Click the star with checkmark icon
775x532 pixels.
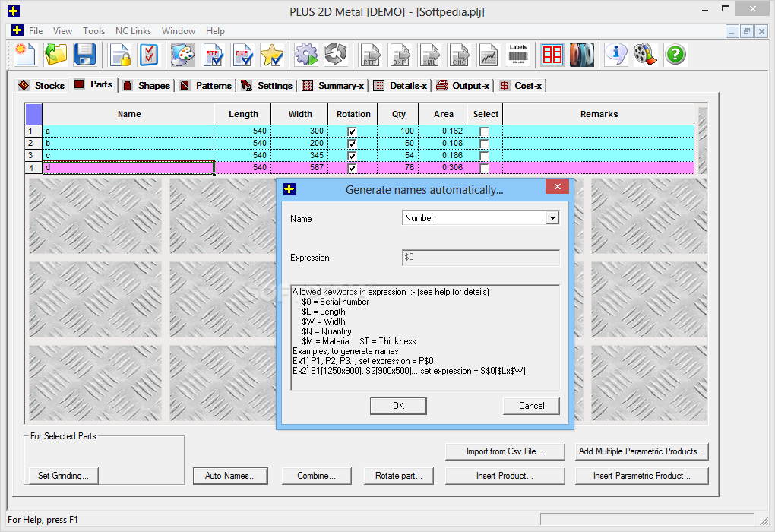point(272,55)
